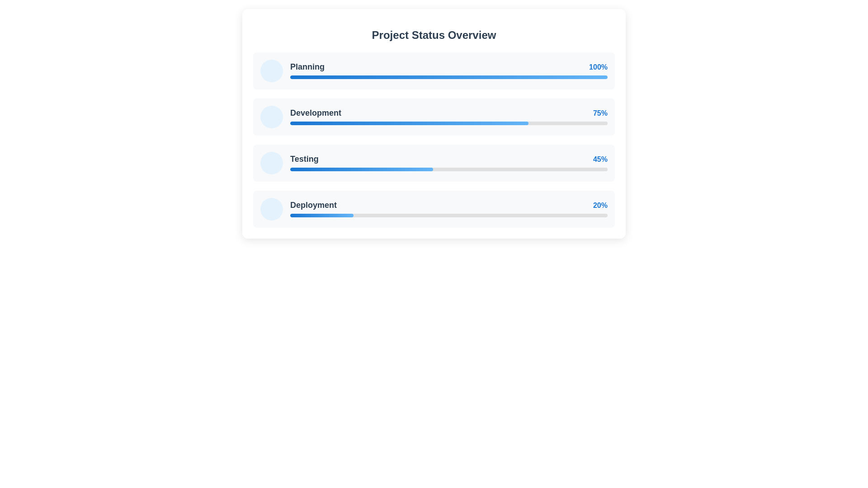This screenshot has width=868, height=488.
Task: Click the 75% value for Development
Action: click(600, 113)
